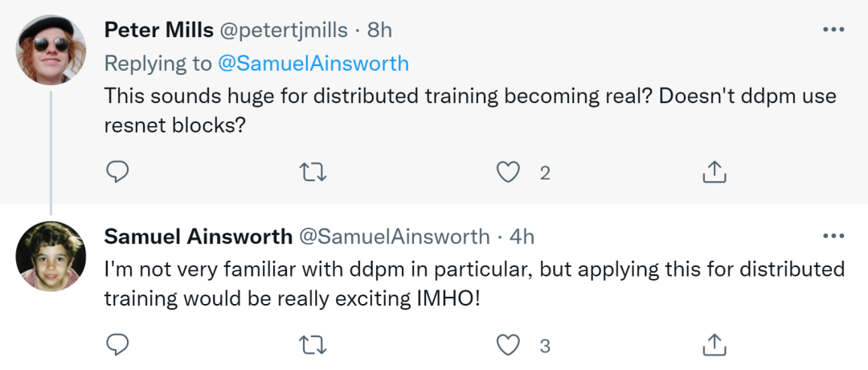868x370 pixels.
Task: Open Samuel Ainsworth's profile picture
Action: (51, 255)
